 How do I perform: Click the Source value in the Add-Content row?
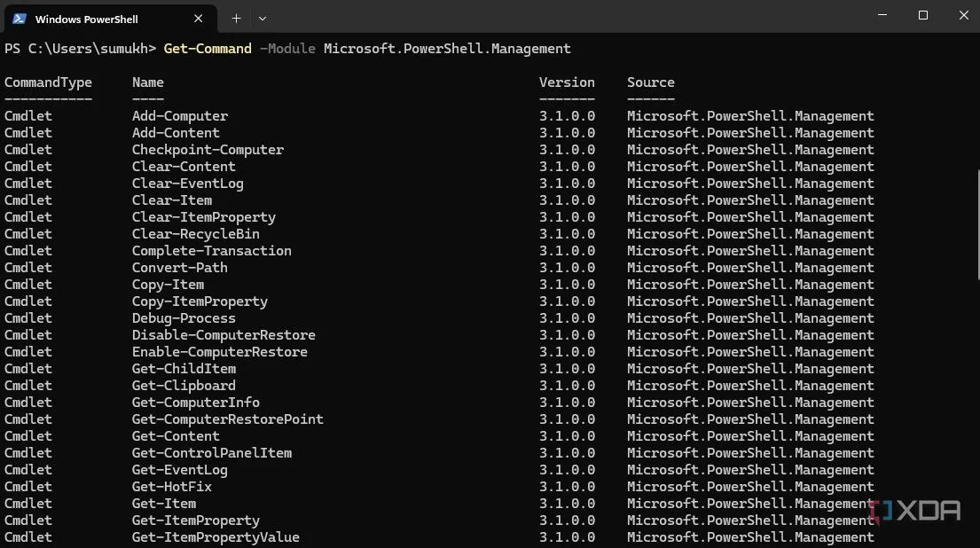point(750,133)
